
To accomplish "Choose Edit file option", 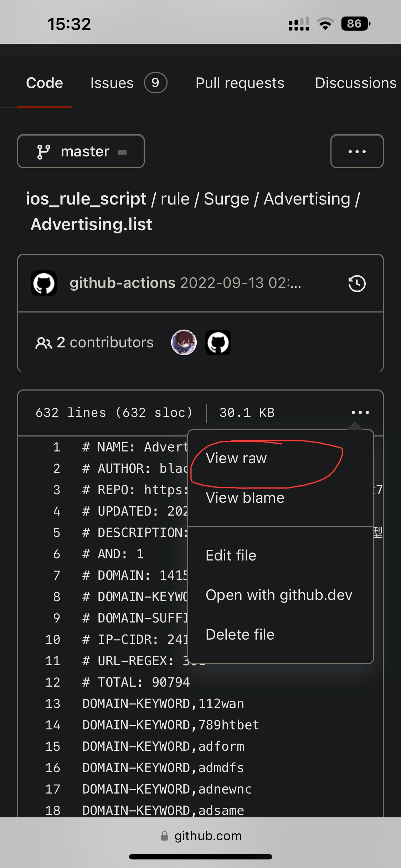I will pos(231,556).
